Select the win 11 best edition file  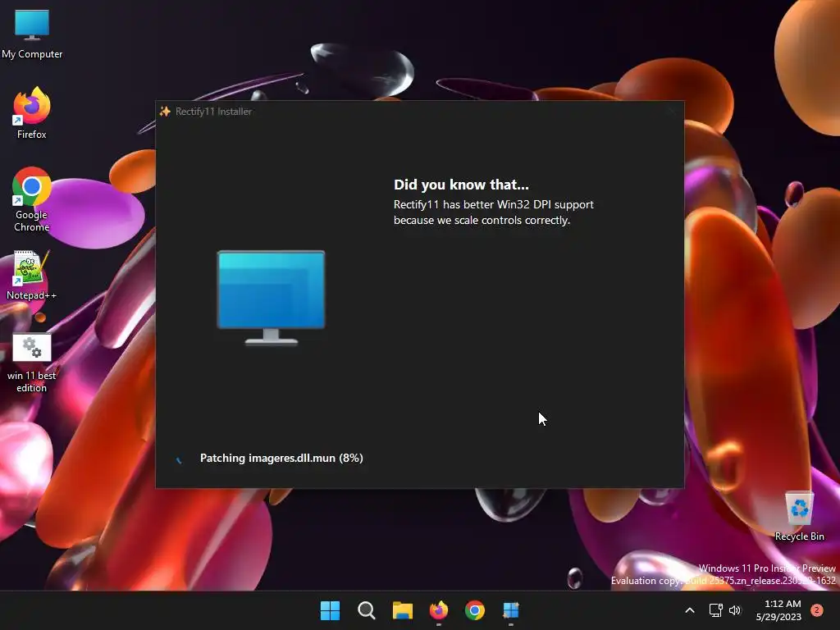click(x=32, y=363)
